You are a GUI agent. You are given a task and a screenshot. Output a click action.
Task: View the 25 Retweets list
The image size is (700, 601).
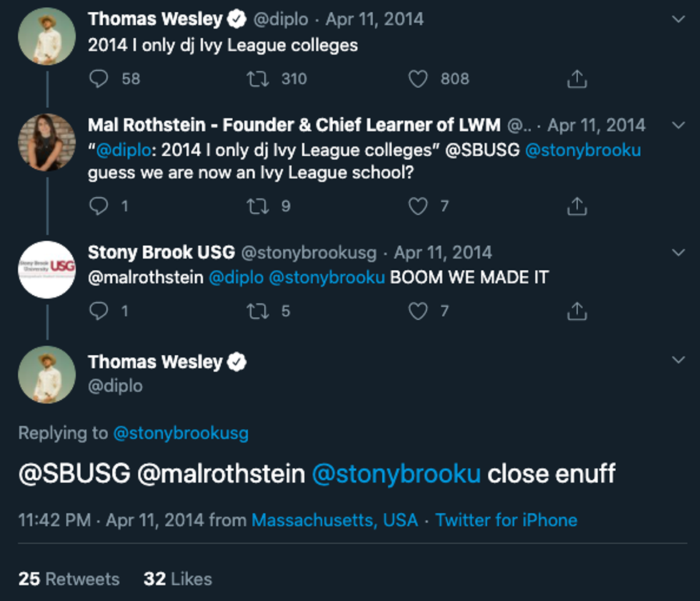click(69, 578)
